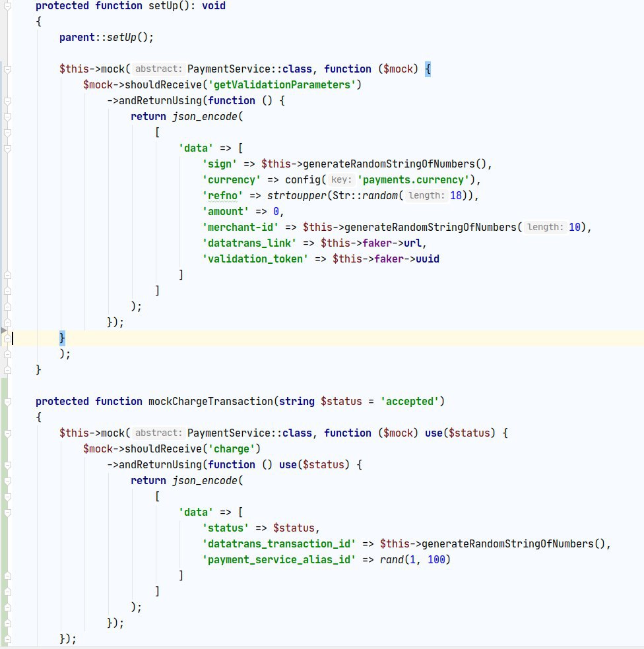Click 'abstract:' hint in mockChargeTransaction

[158, 433]
